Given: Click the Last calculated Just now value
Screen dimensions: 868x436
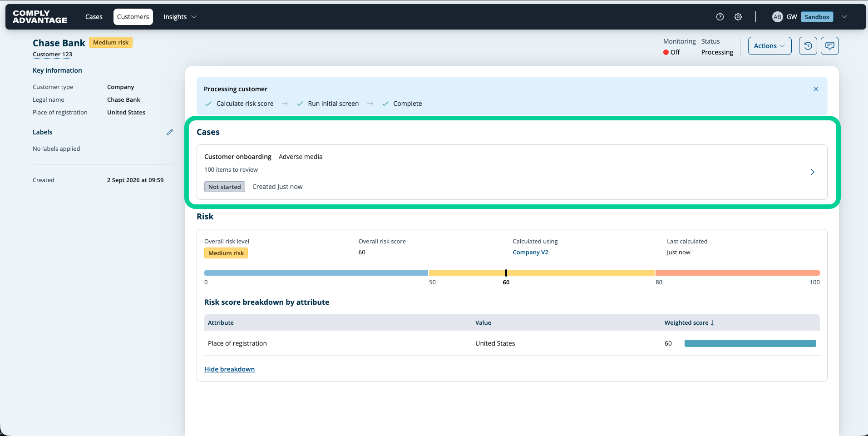Looking at the screenshot, I should click(x=678, y=253).
